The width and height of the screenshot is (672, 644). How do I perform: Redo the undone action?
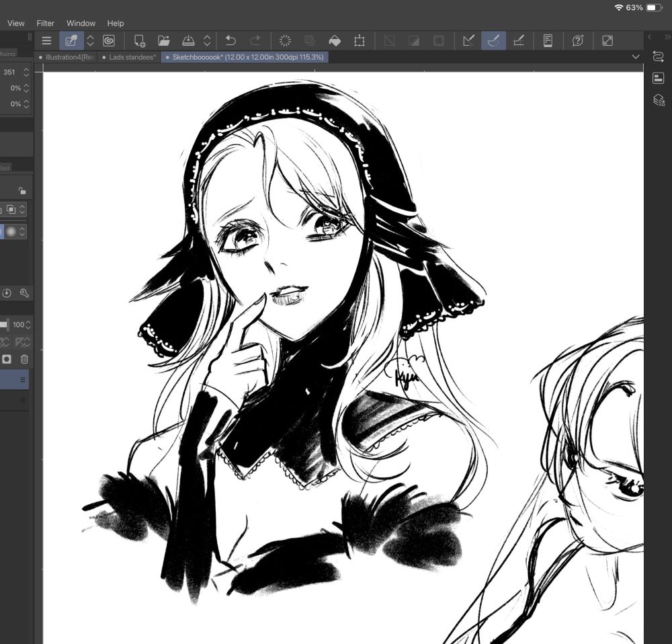(255, 41)
